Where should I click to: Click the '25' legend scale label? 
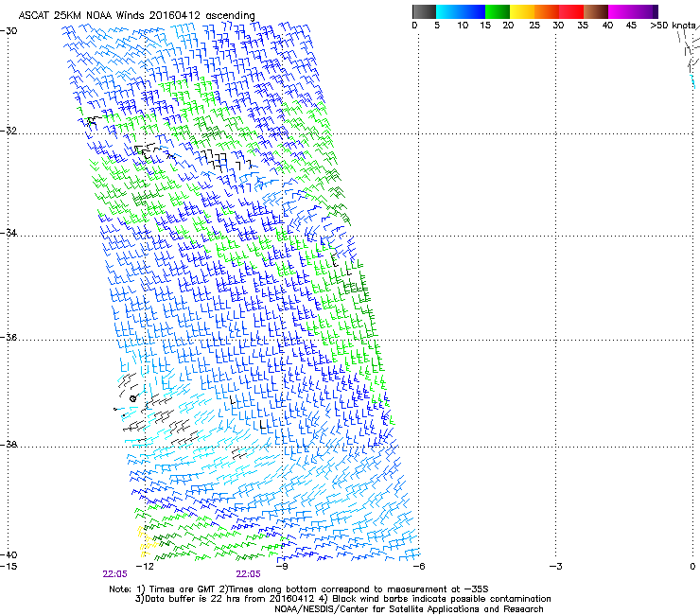[x=534, y=26]
